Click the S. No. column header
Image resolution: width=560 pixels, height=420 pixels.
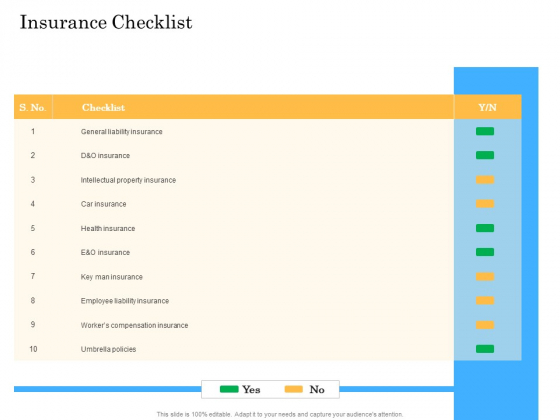[33, 107]
